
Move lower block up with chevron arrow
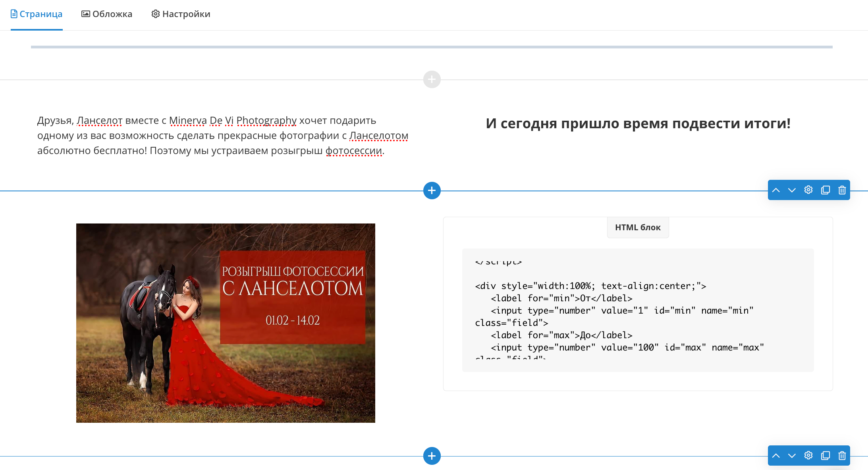pos(776,456)
